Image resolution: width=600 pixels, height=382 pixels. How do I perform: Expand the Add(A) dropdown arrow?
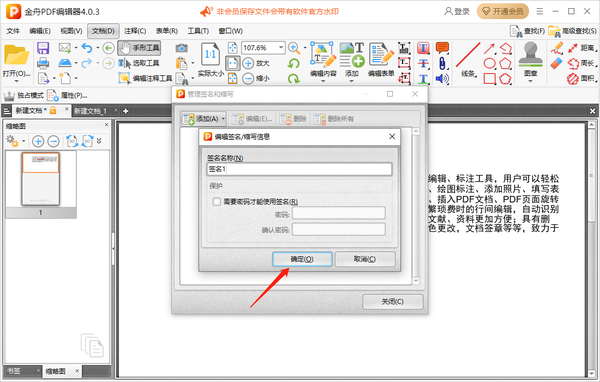[223, 119]
